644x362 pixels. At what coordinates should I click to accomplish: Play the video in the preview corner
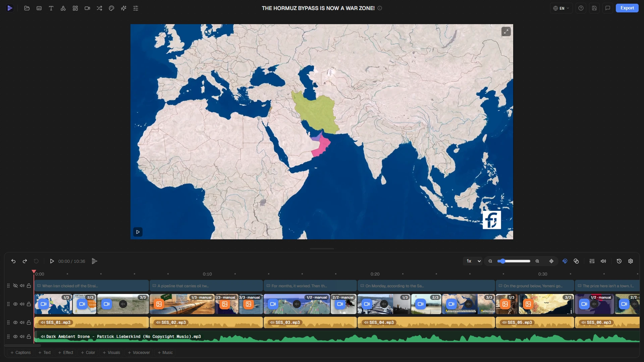[x=138, y=232]
